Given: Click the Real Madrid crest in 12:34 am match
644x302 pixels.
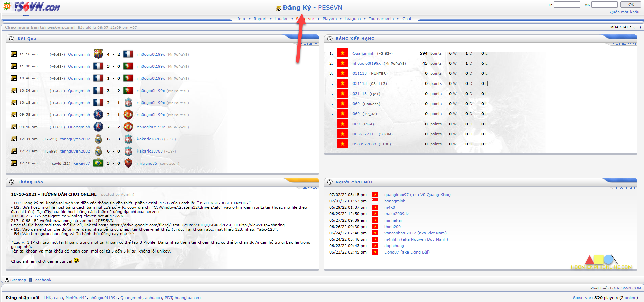Looking at the screenshot, I should click(98, 139).
